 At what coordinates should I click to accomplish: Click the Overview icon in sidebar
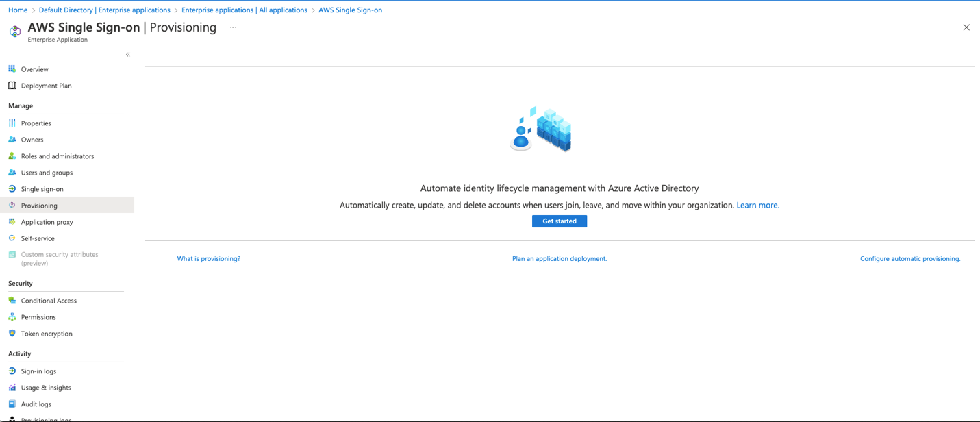pyautogui.click(x=12, y=69)
